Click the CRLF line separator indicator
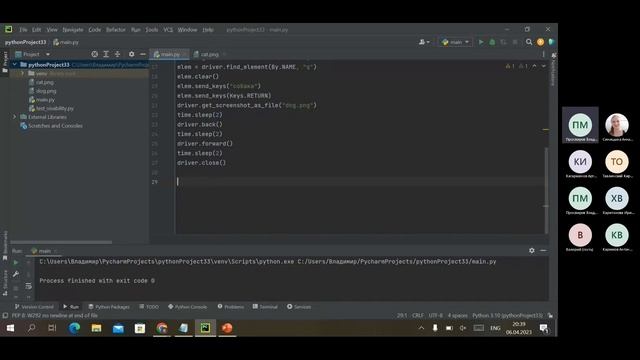This screenshot has width=640, height=360. coord(418,316)
